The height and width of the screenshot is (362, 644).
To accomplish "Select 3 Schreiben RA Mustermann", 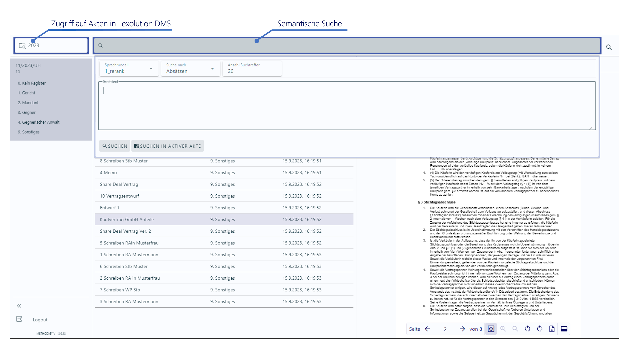I will [224, 302].
